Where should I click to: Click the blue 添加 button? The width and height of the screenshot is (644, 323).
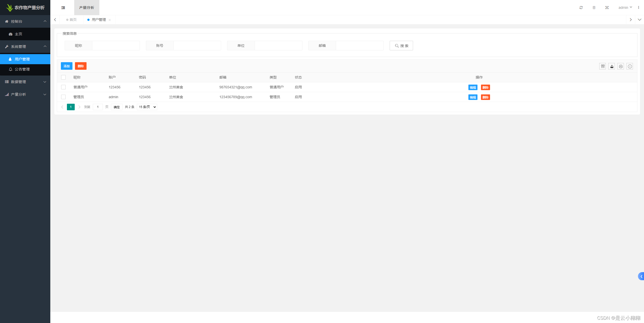pos(66,66)
